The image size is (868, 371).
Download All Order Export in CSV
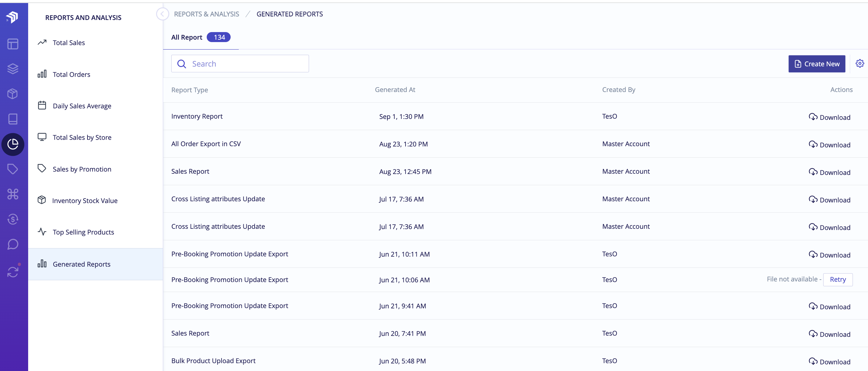(x=829, y=145)
